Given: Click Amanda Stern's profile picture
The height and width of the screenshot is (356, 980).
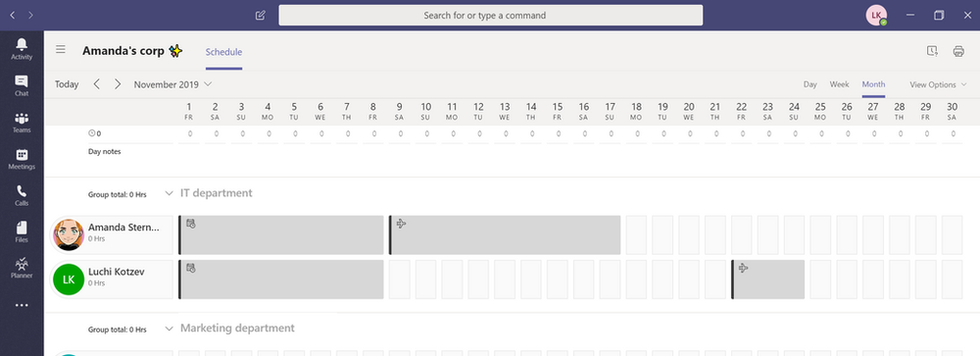Looking at the screenshot, I should tap(69, 234).
